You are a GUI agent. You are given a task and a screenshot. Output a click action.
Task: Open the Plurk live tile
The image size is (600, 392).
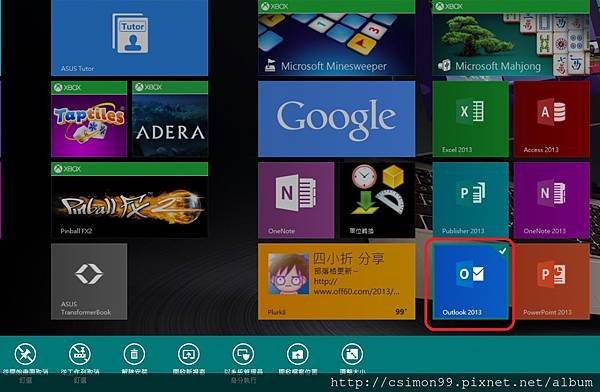pos(336,281)
